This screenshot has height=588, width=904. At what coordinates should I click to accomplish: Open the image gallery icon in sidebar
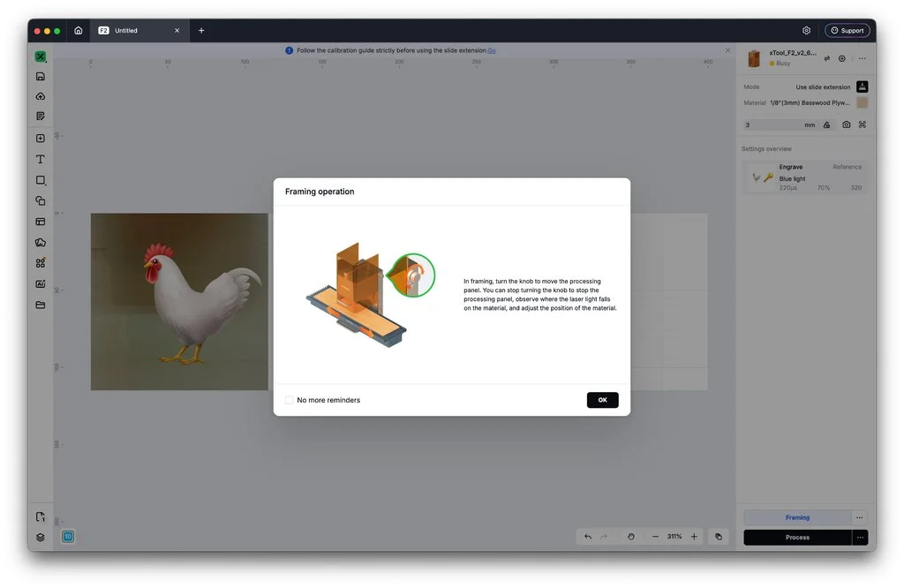pos(41,243)
